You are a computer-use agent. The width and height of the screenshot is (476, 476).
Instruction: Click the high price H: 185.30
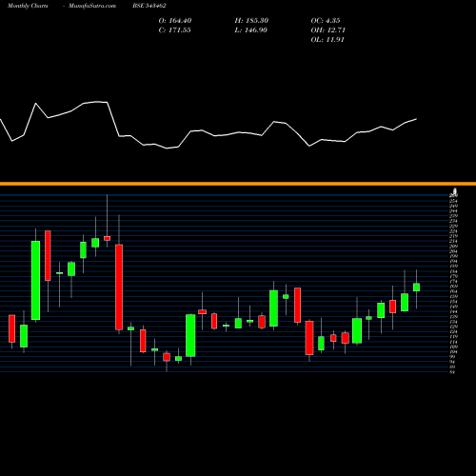(251, 21)
